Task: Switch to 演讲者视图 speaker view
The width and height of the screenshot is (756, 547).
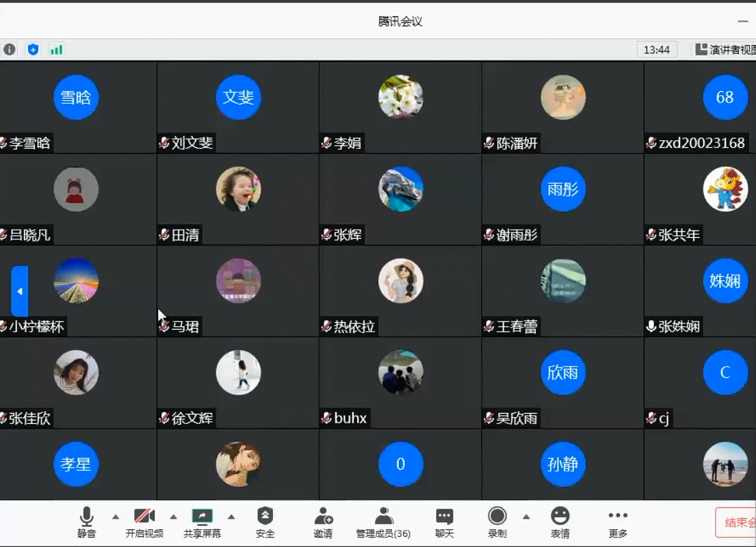Action: pyautogui.click(x=726, y=49)
